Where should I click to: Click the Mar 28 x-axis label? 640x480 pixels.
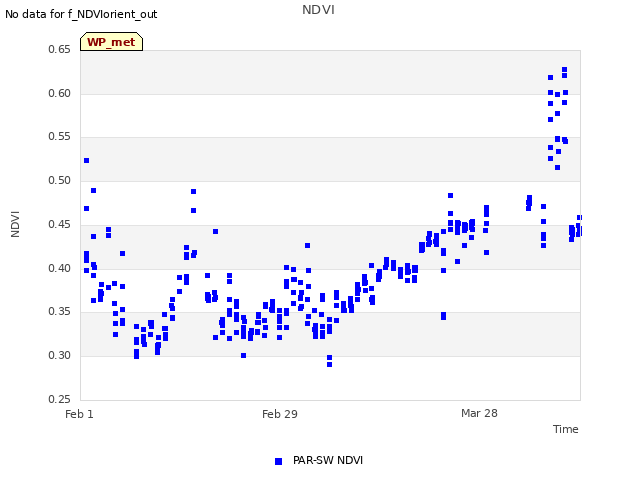(479, 413)
